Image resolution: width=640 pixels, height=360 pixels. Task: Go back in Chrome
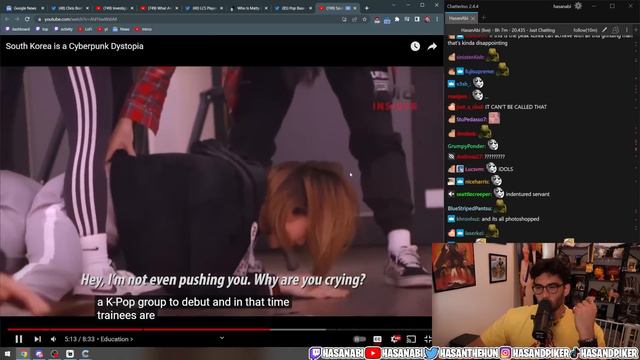tap(7, 19)
